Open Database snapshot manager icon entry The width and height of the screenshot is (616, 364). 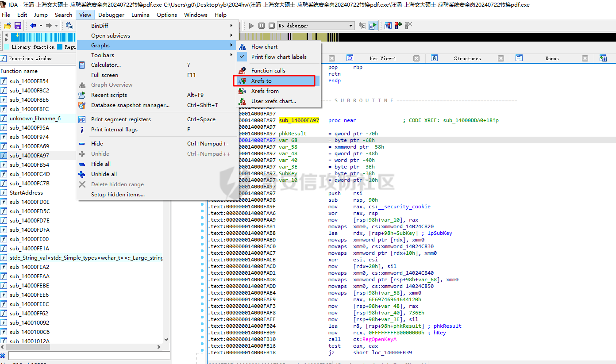(x=82, y=105)
